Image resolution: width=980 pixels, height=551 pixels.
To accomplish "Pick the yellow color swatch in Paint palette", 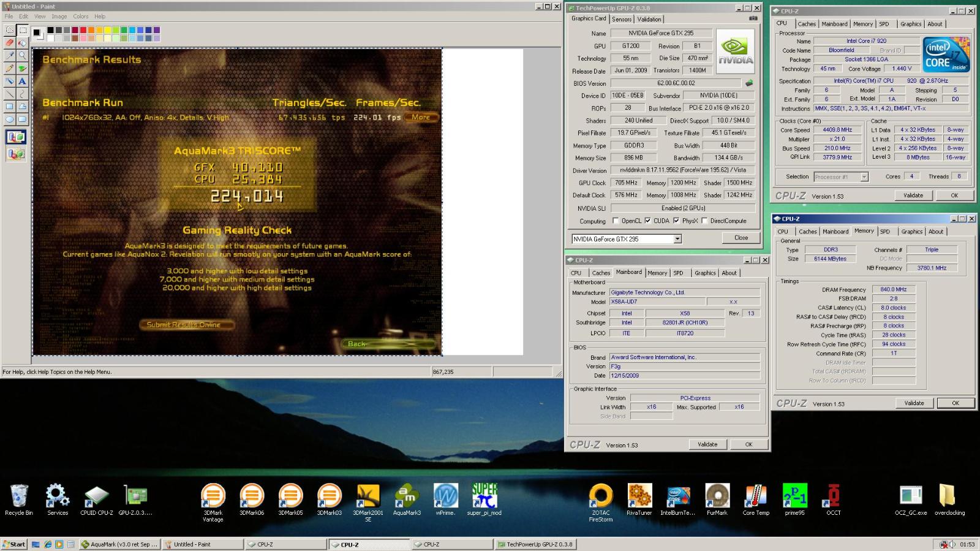I will (107, 30).
